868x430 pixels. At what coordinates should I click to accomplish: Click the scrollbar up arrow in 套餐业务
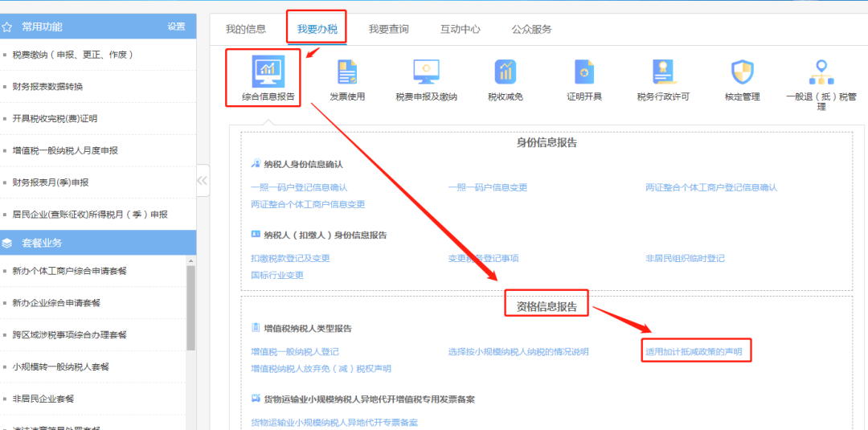[191, 260]
